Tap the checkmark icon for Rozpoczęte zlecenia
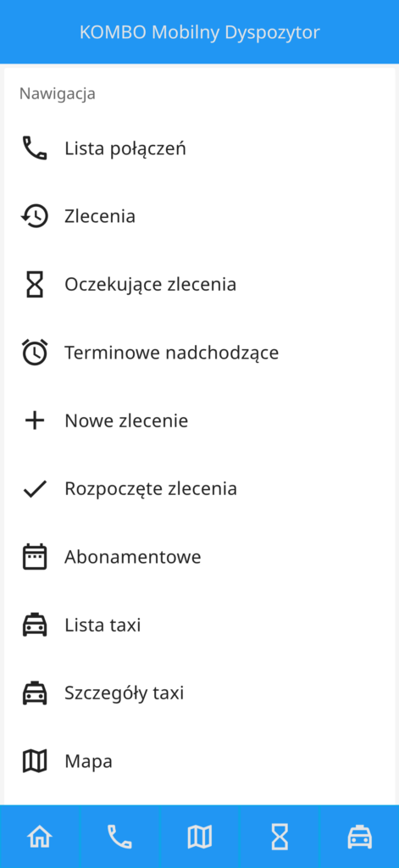This screenshot has width=399, height=868. pyautogui.click(x=35, y=489)
